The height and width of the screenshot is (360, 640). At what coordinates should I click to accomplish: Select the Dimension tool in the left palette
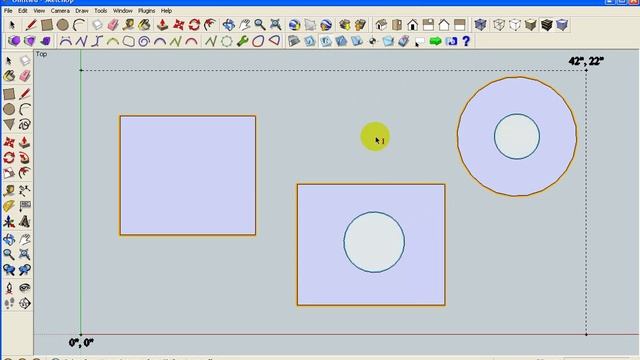coord(24,191)
